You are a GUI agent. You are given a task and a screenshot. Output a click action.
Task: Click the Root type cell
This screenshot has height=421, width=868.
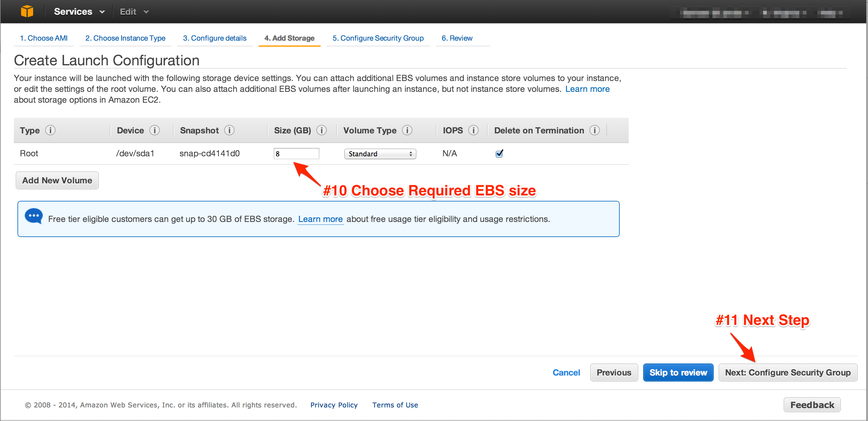29,154
